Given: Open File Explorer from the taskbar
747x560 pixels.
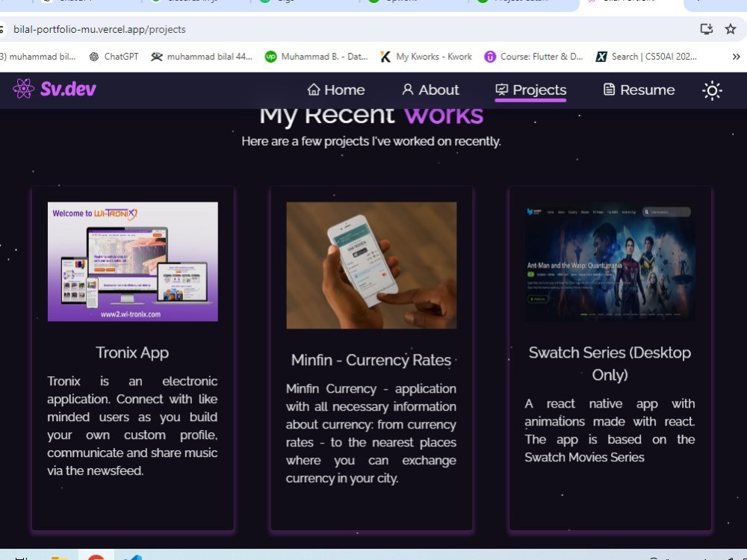Looking at the screenshot, I should (x=59, y=558).
